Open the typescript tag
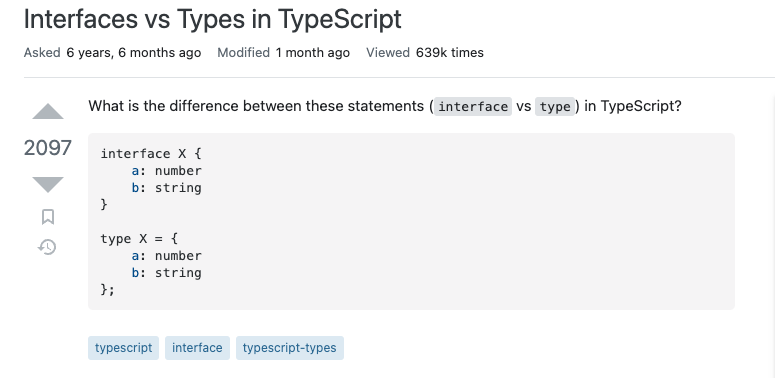 (124, 348)
